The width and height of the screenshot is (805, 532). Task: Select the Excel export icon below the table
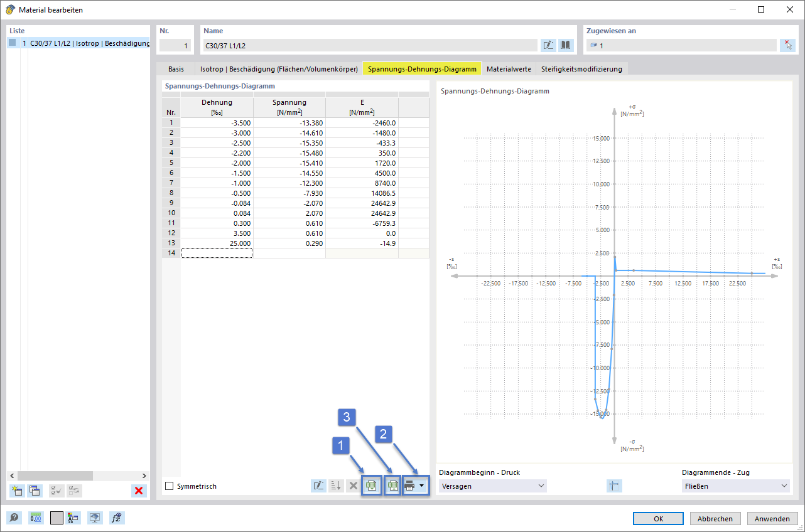coord(392,485)
